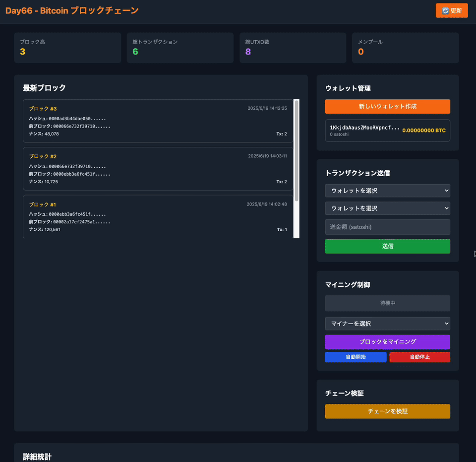Viewport: 476px width, 462px height.
Task: Click the チェーンを検証 button
Action: tap(387, 411)
